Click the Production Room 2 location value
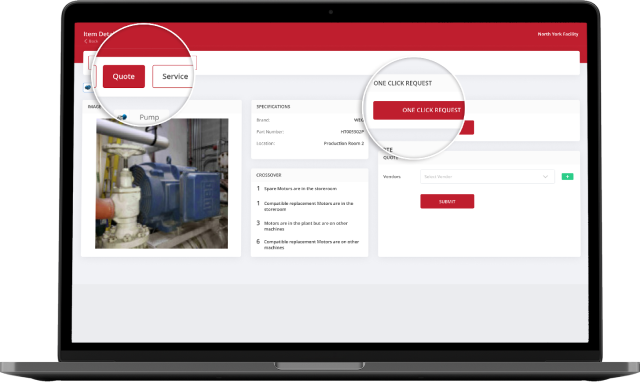 coord(343,143)
